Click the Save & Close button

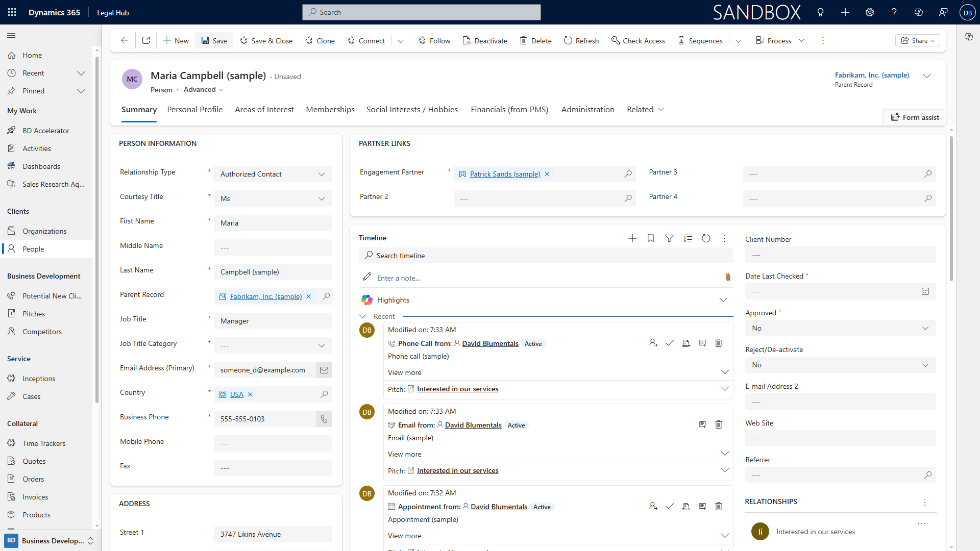click(266, 41)
